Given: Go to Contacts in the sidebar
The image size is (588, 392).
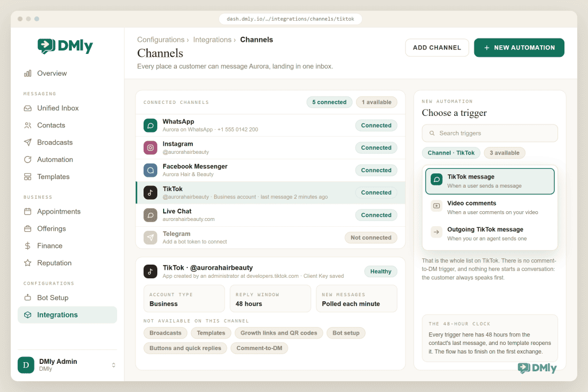Looking at the screenshot, I should 68,126.
